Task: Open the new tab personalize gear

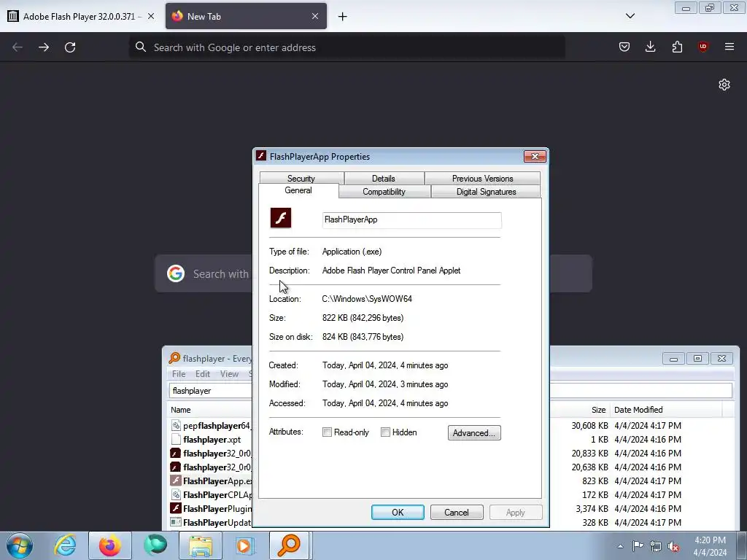Action: tap(724, 85)
